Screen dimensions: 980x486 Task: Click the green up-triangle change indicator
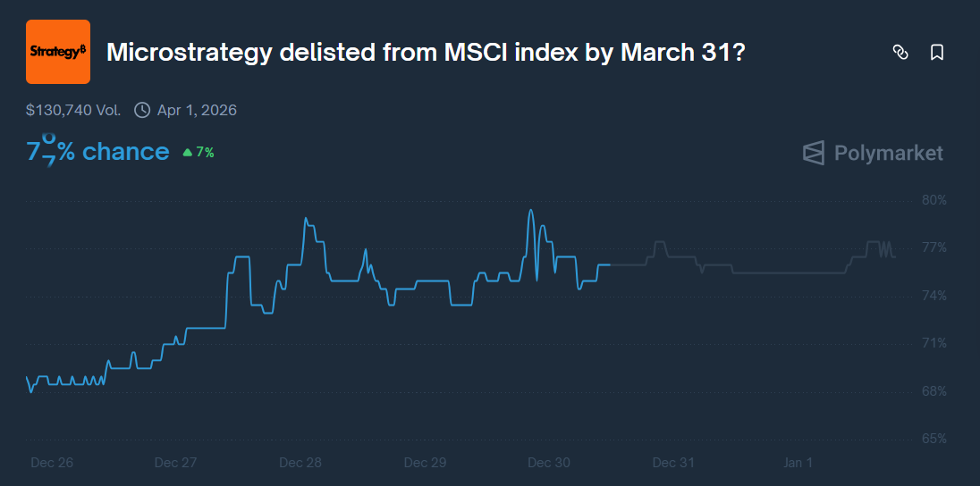coord(187,153)
